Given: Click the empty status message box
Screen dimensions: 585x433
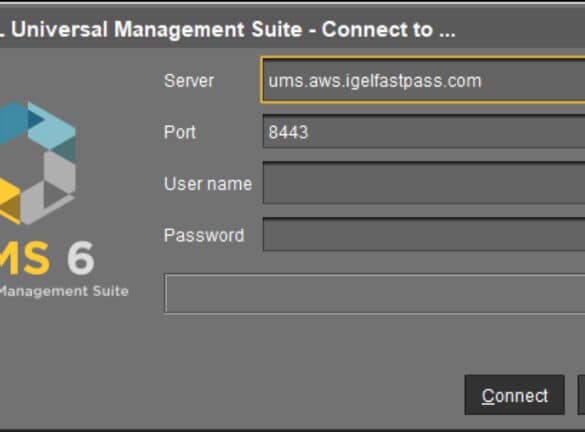Looking at the screenshot, I should 375,294.
